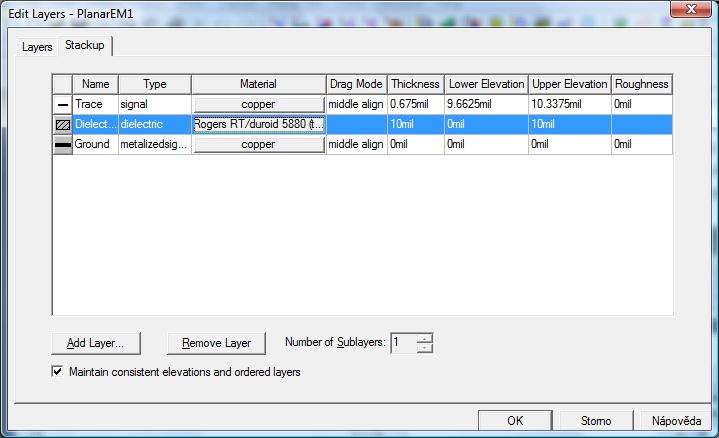Click the Upper Elevation column header
The width and height of the screenshot is (719, 438).
click(570, 84)
